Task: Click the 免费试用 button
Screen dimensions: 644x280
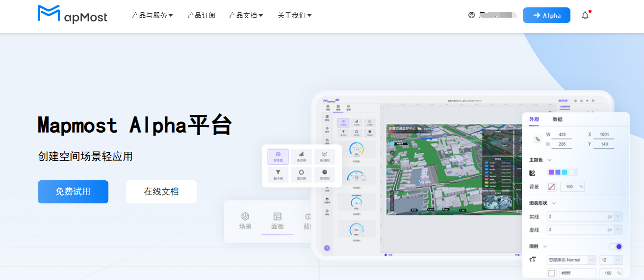Action: (x=73, y=192)
